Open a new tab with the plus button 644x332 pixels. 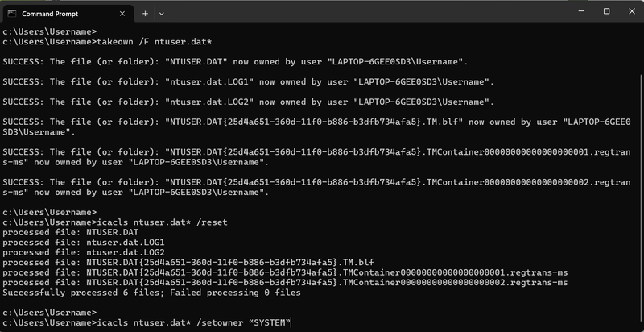pos(145,14)
